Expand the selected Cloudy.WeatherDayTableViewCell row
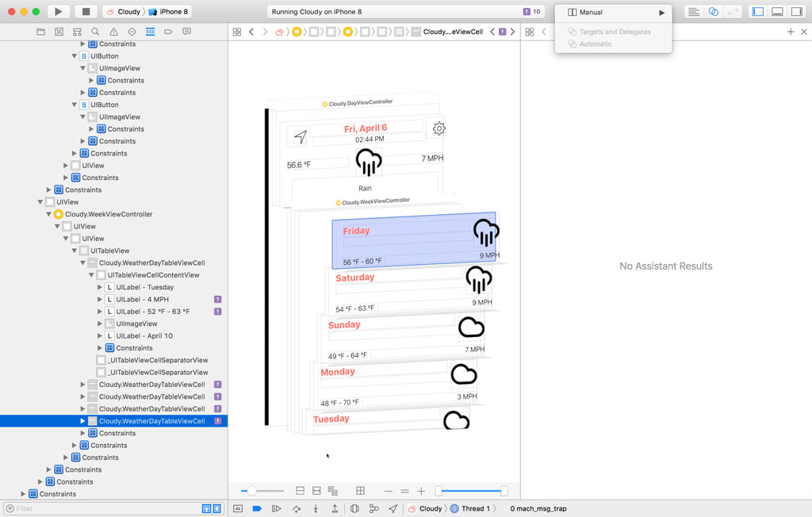The image size is (812, 517). (x=82, y=421)
